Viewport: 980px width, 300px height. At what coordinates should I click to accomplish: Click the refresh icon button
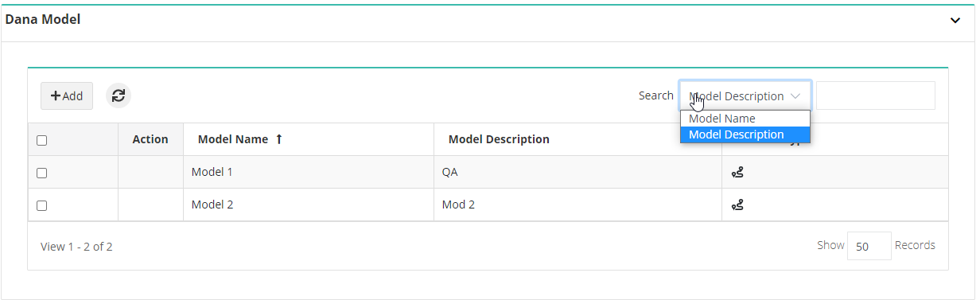(x=119, y=95)
